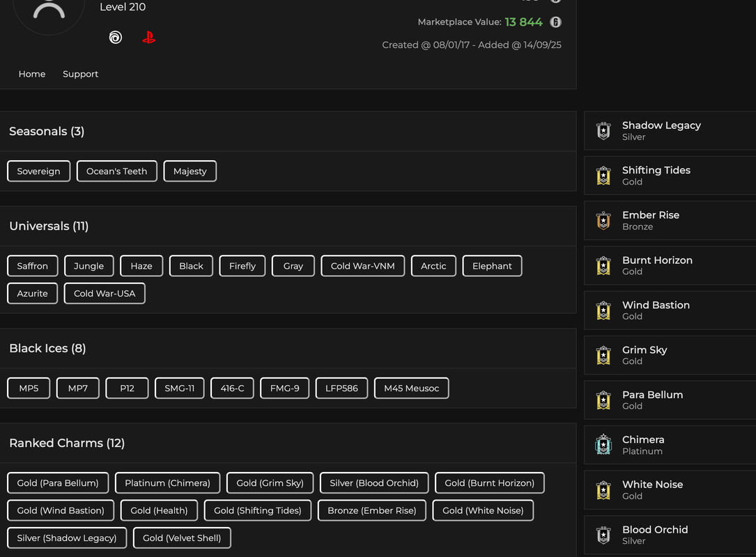Select the FMG-9 Black Ice tag
This screenshot has width=756, height=557.
tap(284, 389)
